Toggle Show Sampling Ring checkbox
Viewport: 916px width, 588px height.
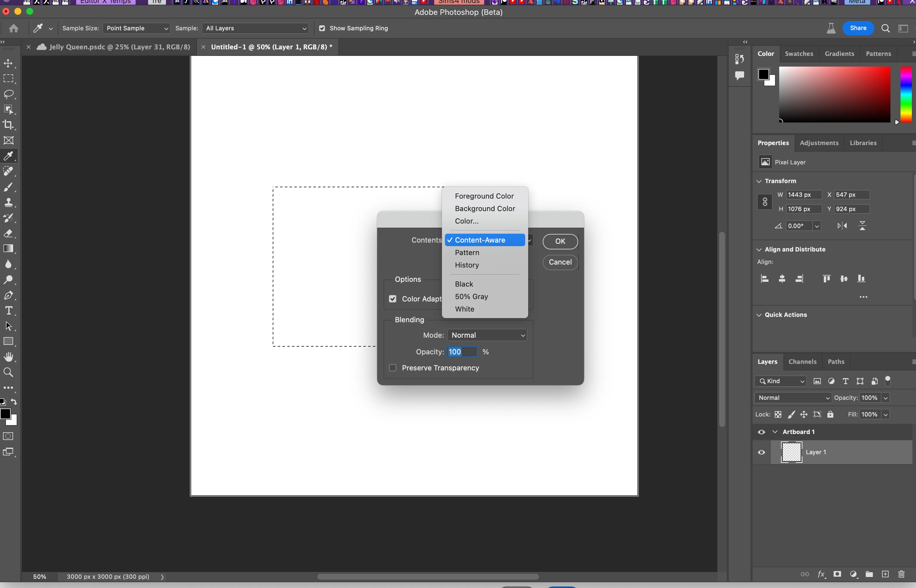(322, 28)
